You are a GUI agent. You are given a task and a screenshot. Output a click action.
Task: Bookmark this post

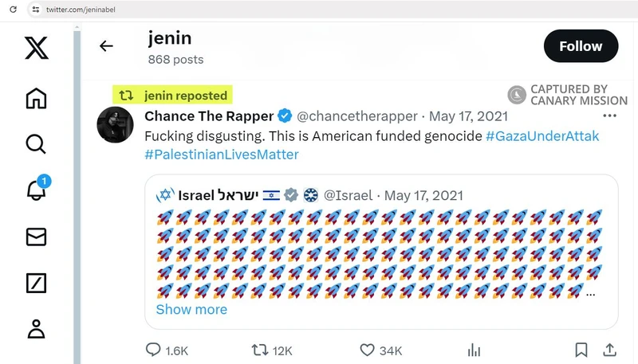point(582,350)
